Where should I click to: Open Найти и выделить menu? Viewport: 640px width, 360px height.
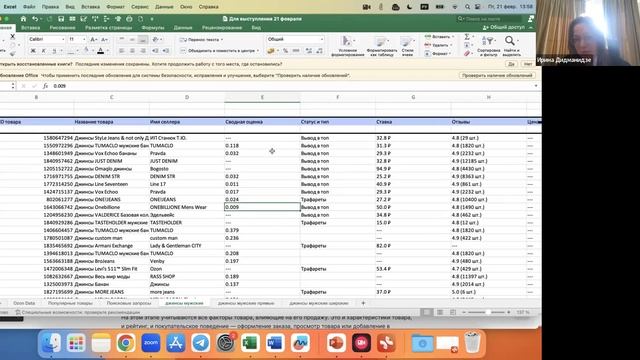tap(511, 45)
